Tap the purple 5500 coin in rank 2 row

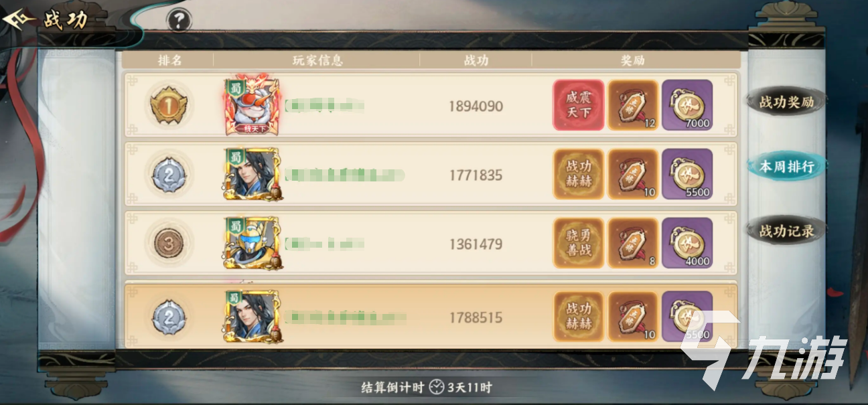[687, 175]
